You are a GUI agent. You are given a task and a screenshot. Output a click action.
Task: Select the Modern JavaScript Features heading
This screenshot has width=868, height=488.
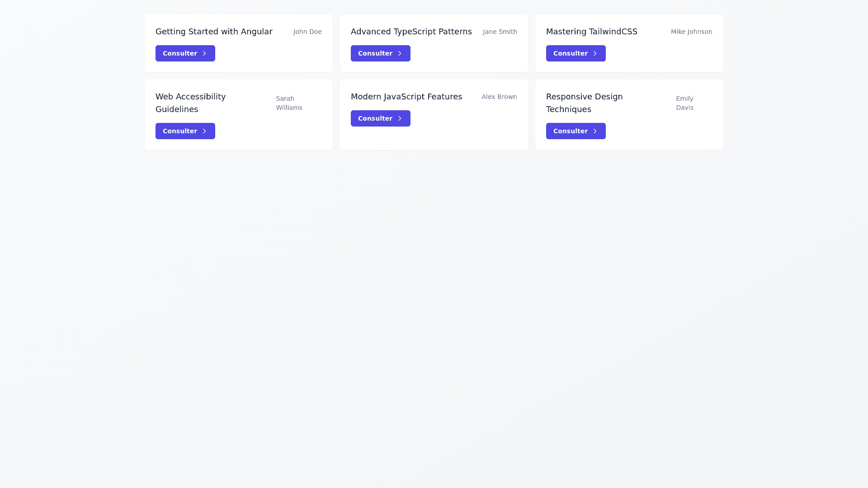(x=406, y=97)
